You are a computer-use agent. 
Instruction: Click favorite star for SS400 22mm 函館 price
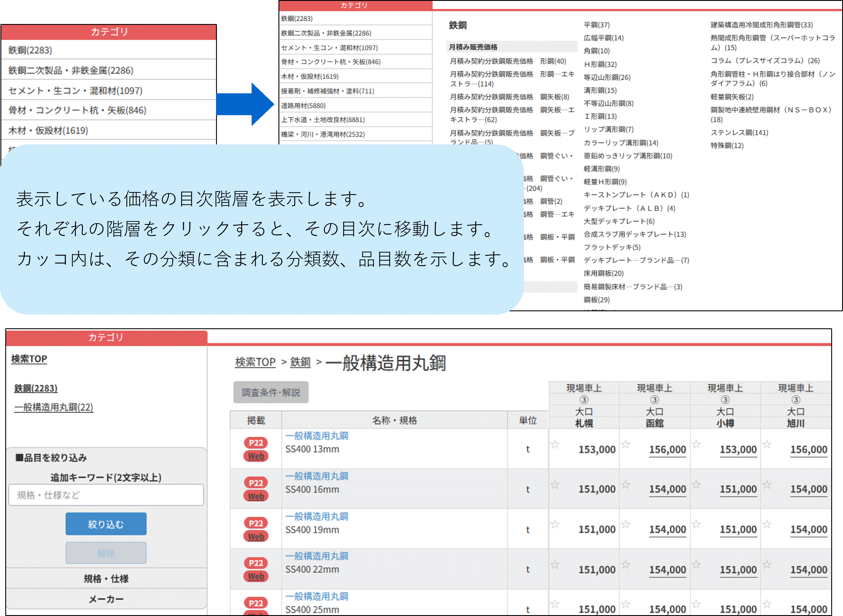pyautogui.click(x=625, y=565)
